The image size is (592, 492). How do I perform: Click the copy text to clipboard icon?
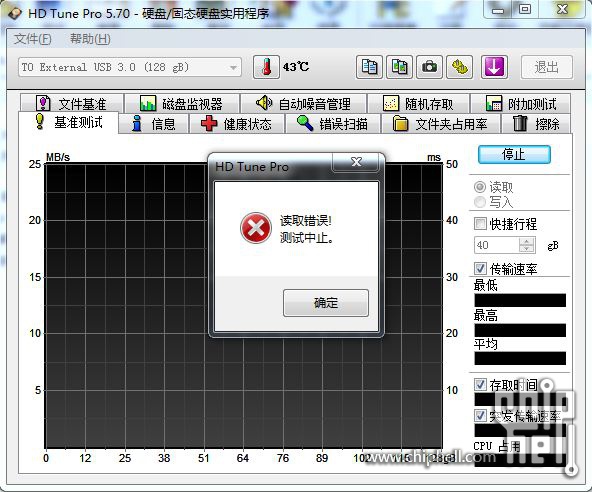tap(369, 67)
